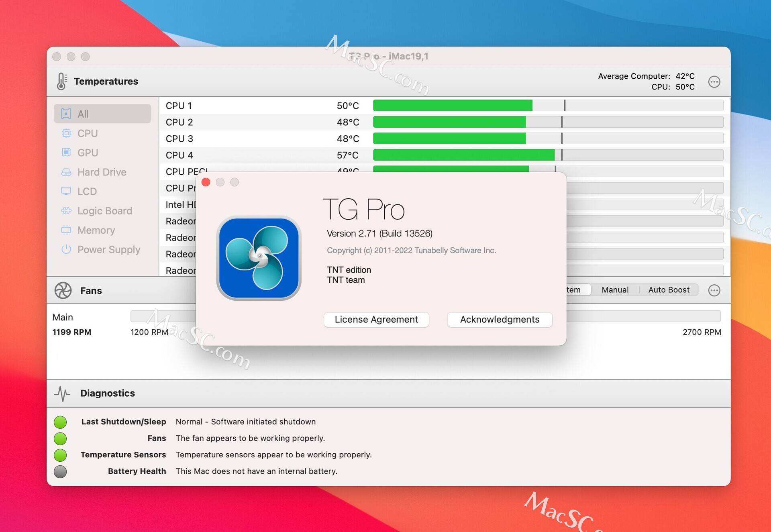Screen dimensions: 771x532
Task: Click the gray Battery Health status indicator
Action: pos(60,471)
